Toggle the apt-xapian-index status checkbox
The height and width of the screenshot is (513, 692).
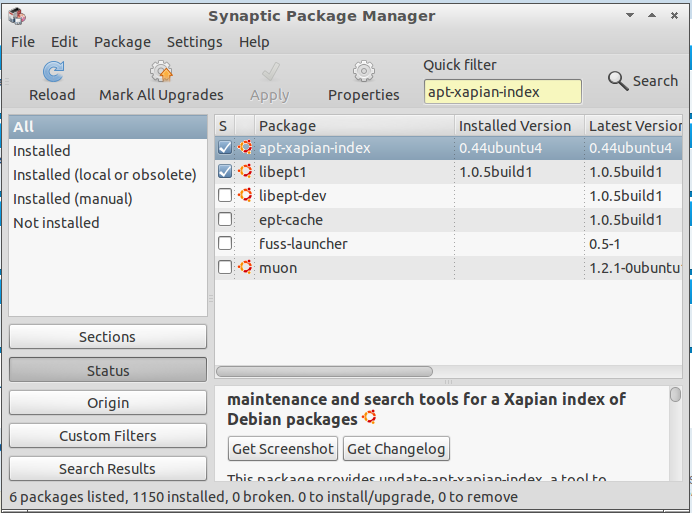(225, 147)
